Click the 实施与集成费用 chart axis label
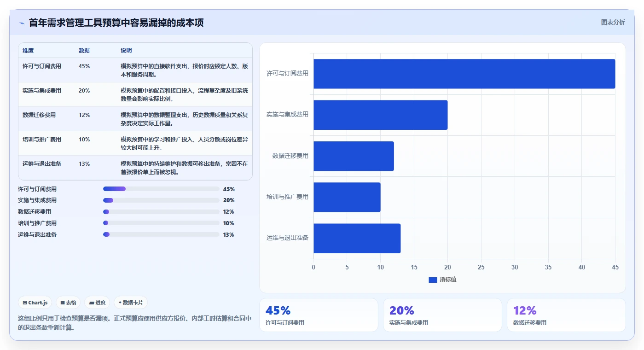This screenshot has width=644, height=350. [287, 114]
